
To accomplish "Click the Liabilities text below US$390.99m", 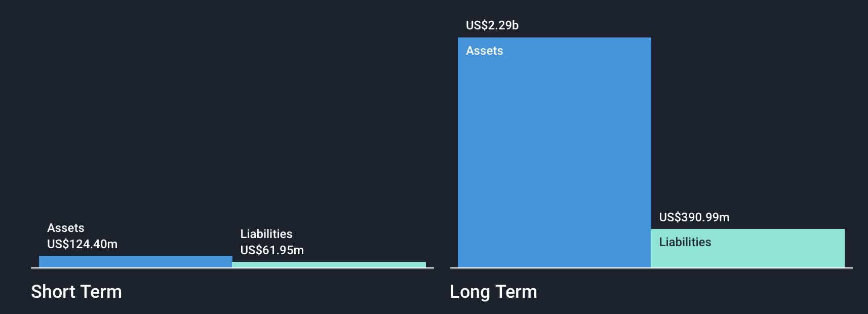I will pyautogui.click(x=685, y=242).
